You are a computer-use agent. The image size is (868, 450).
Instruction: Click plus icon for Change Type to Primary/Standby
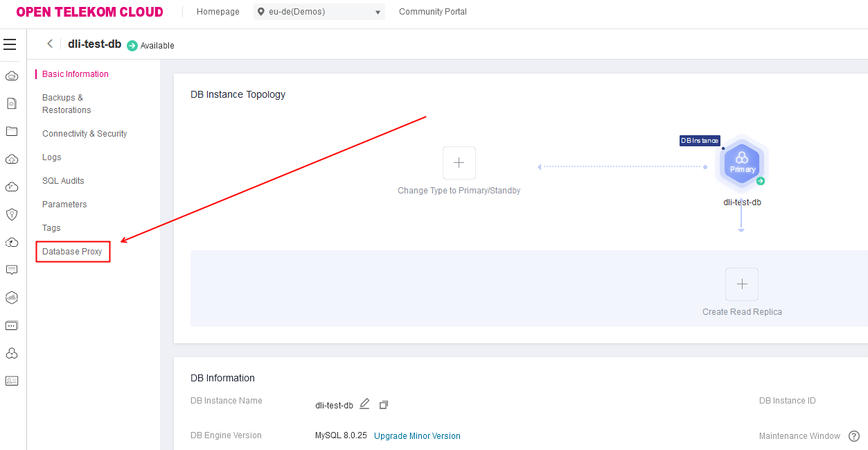pos(459,162)
